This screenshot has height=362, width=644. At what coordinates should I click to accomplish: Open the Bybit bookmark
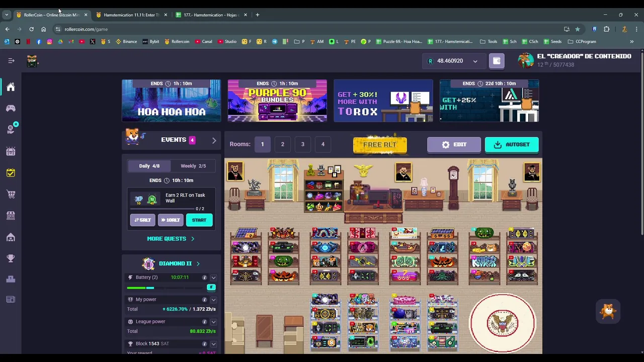tap(151, 42)
